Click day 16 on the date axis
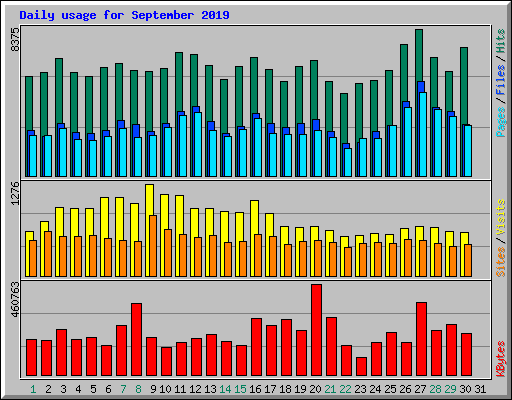 point(255,389)
